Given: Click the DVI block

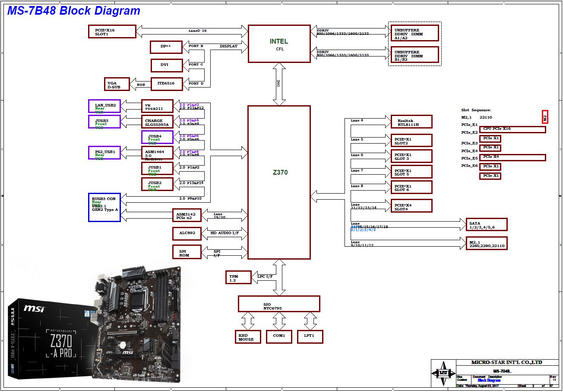Looking at the screenshot, I should [x=167, y=66].
